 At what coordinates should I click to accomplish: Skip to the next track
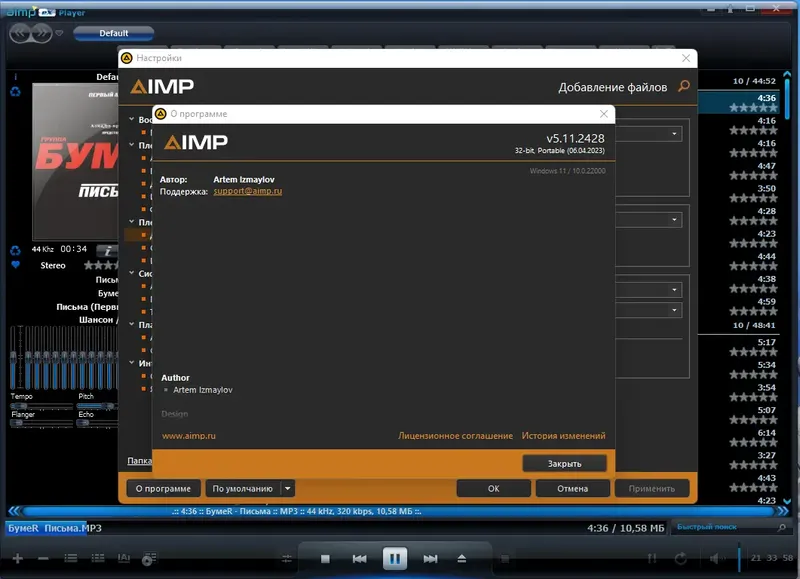pos(430,558)
